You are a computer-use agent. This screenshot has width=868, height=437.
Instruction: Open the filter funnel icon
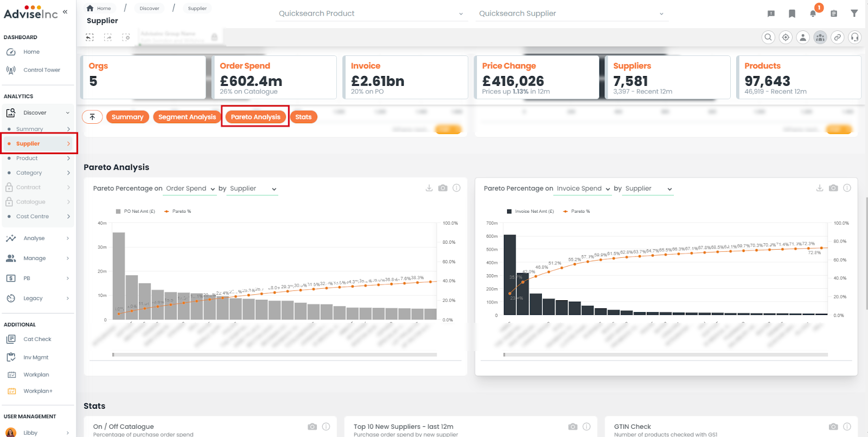(854, 14)
